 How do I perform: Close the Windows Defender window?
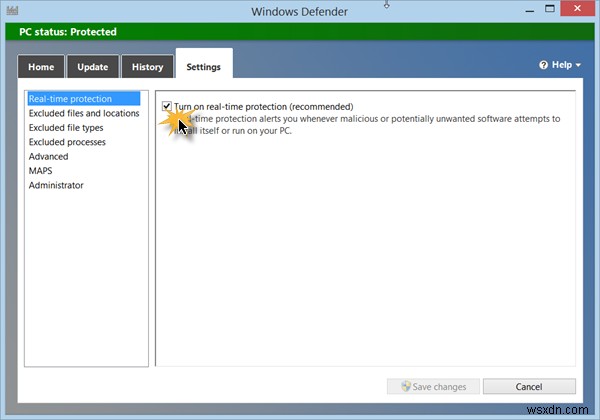click(577, 8)
